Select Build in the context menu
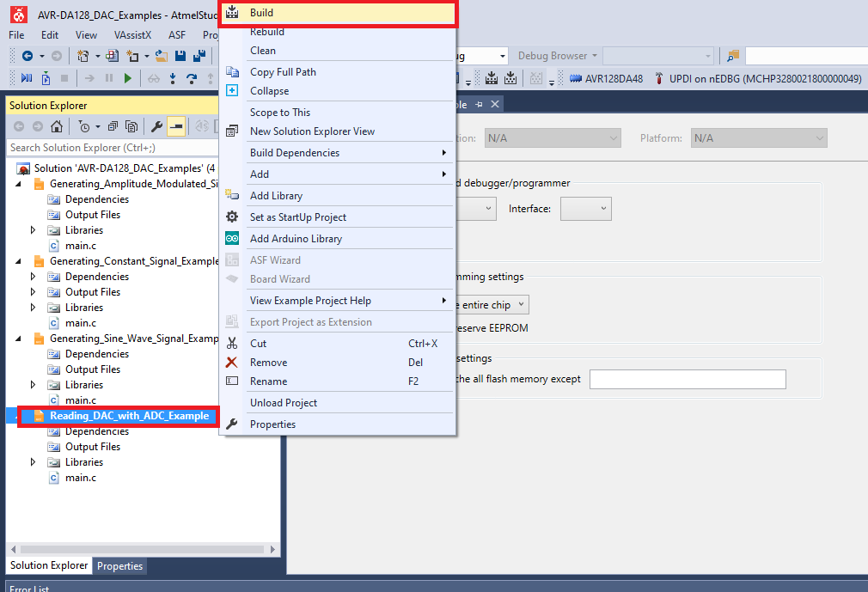868x592 pixels. pos(338,13)
